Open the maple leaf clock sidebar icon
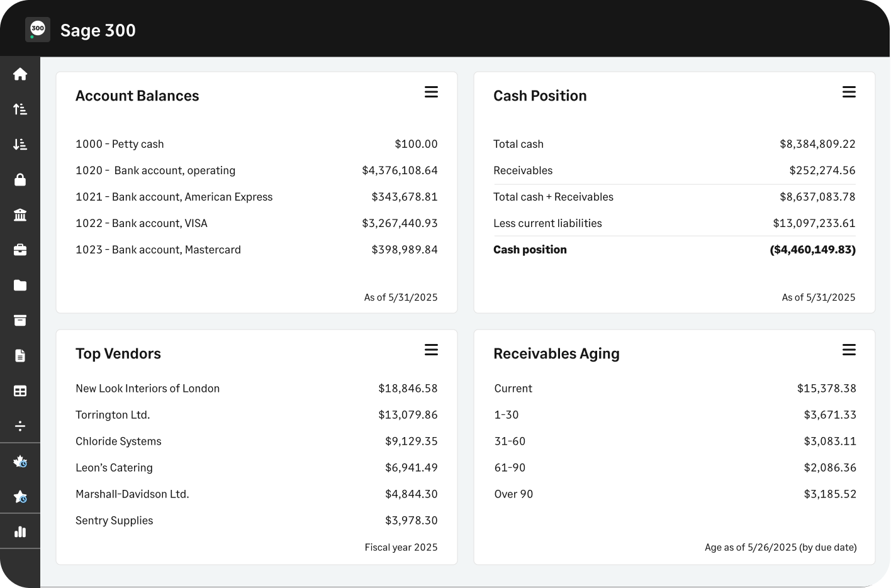891x588 pixels. [20, 462]
